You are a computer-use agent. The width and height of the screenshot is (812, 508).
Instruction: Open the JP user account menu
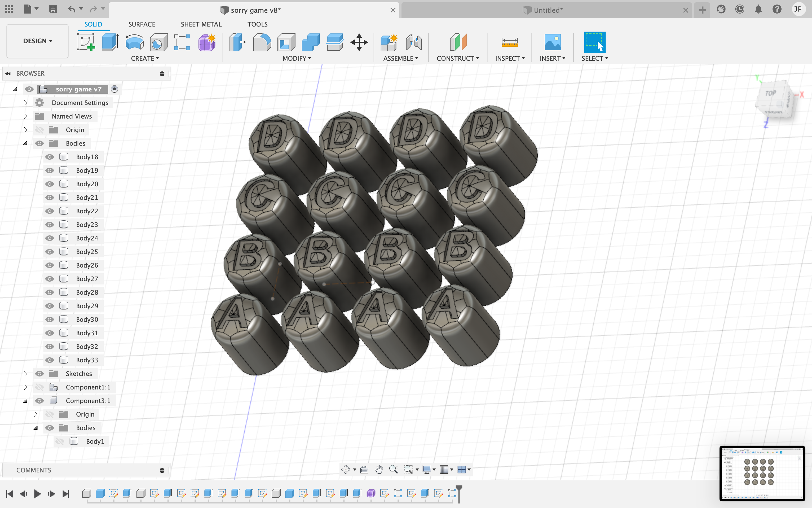tap(798, 9)
